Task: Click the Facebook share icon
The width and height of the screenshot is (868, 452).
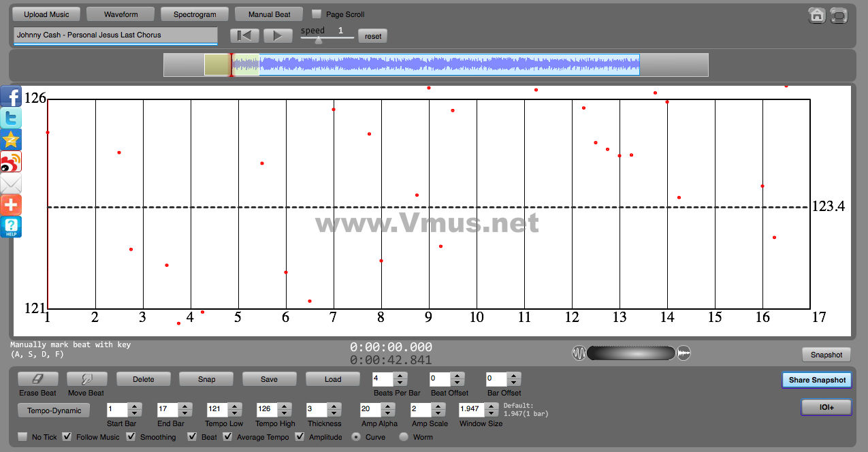Action: (11, 96)
